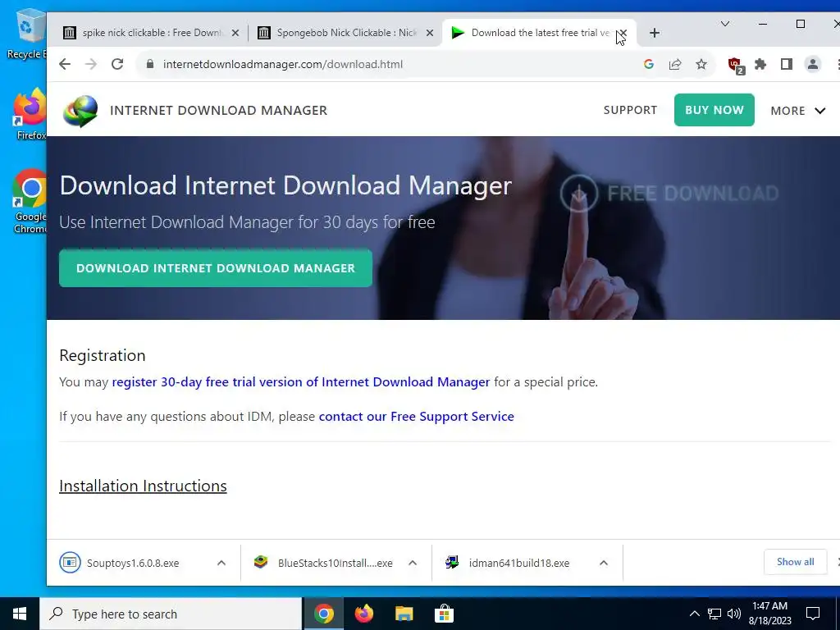840x630 pixels.
Task: Select the Google Chrome desktop shortcut
Action: (30, 202)
